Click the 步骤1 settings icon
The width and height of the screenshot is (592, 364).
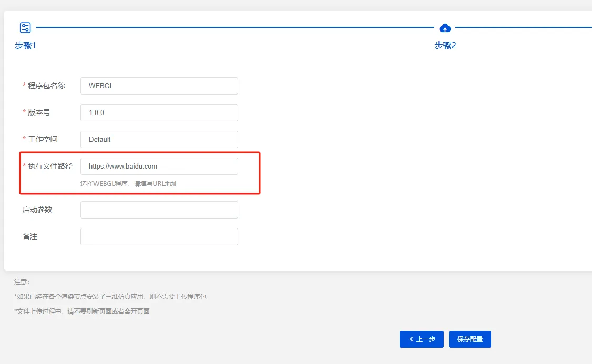tap(25, 27)
